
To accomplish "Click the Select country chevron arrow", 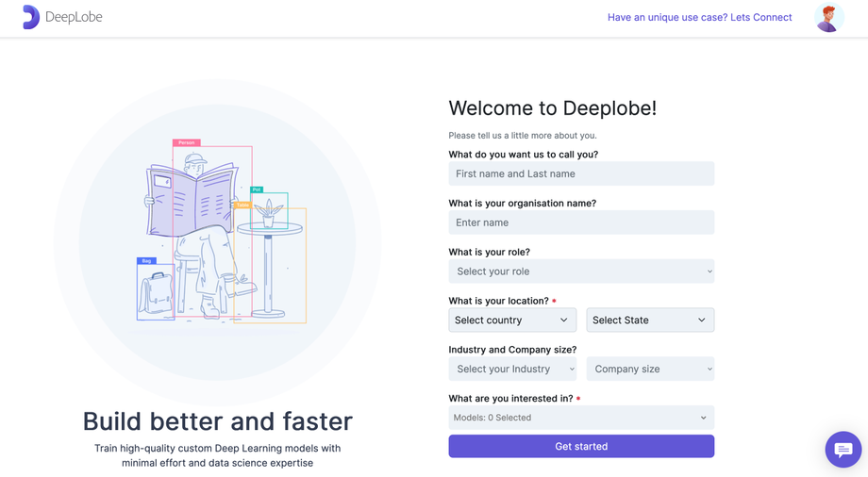I will click(x=564, y=321).
